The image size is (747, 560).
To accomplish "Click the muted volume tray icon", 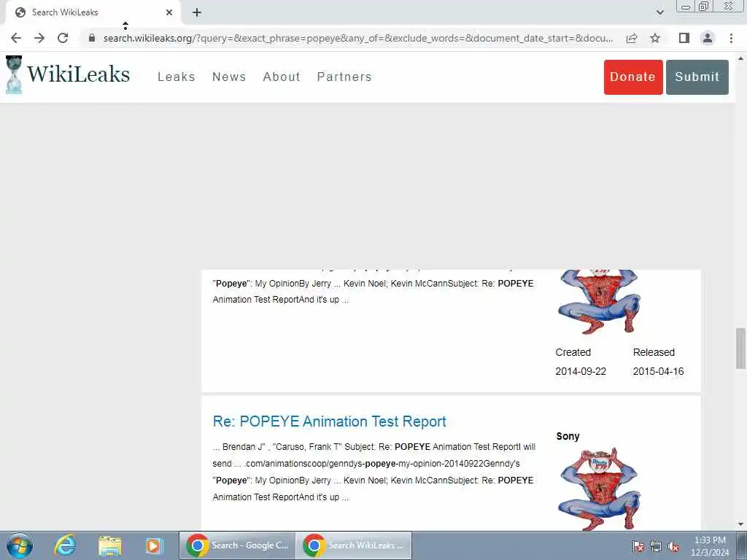I will click(673, 547).
